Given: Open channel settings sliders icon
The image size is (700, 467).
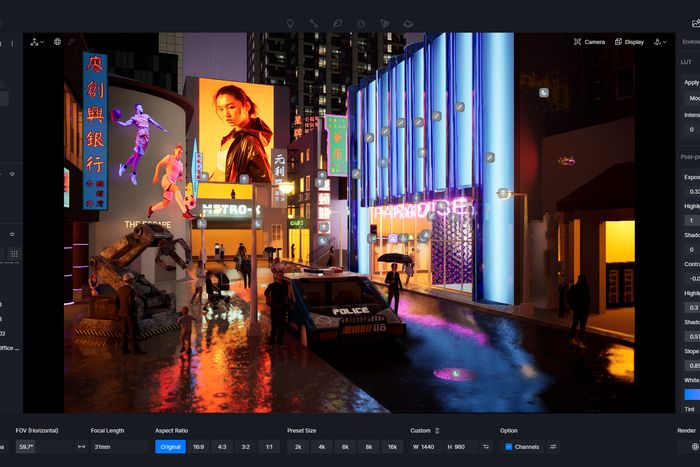Looking at the screenshot, I should [553, 446].
